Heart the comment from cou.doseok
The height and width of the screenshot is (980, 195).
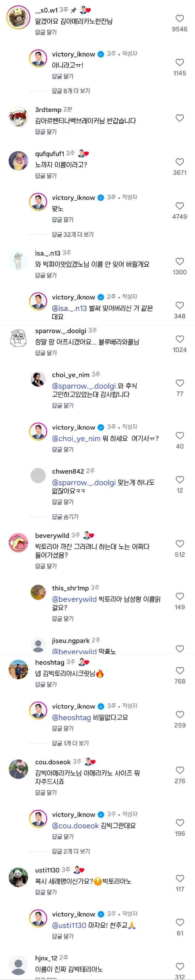coord(179,770)
